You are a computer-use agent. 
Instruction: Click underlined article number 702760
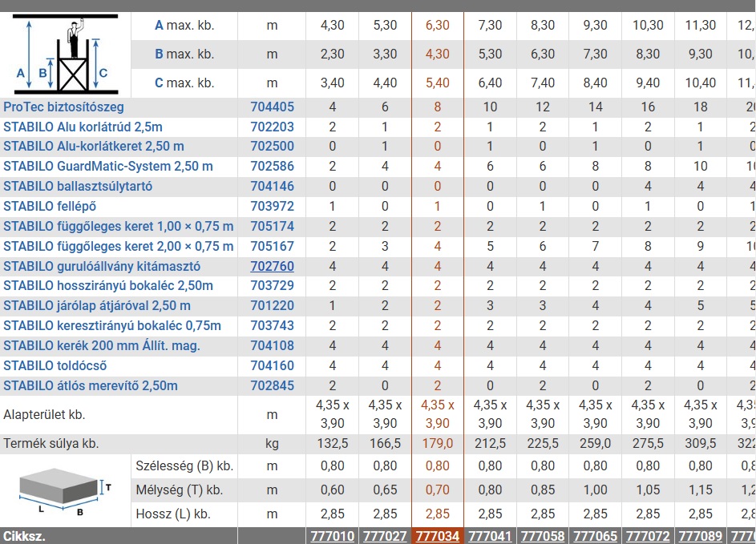pos(272,267)
